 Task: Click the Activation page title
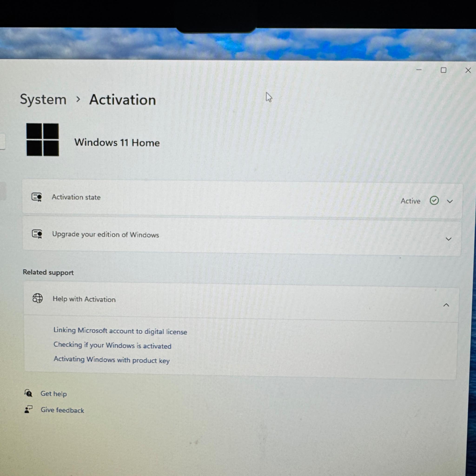[122, 99]
